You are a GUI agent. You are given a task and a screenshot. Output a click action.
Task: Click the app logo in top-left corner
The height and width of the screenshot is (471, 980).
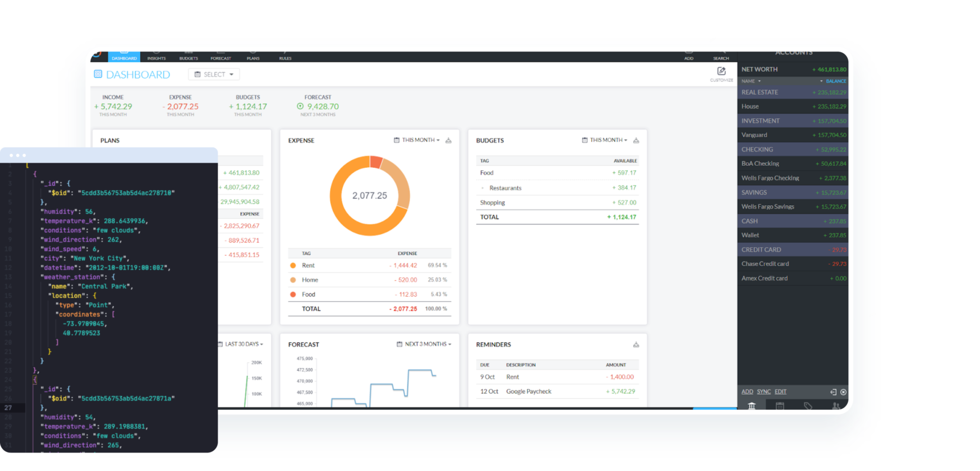coord(97,54)
